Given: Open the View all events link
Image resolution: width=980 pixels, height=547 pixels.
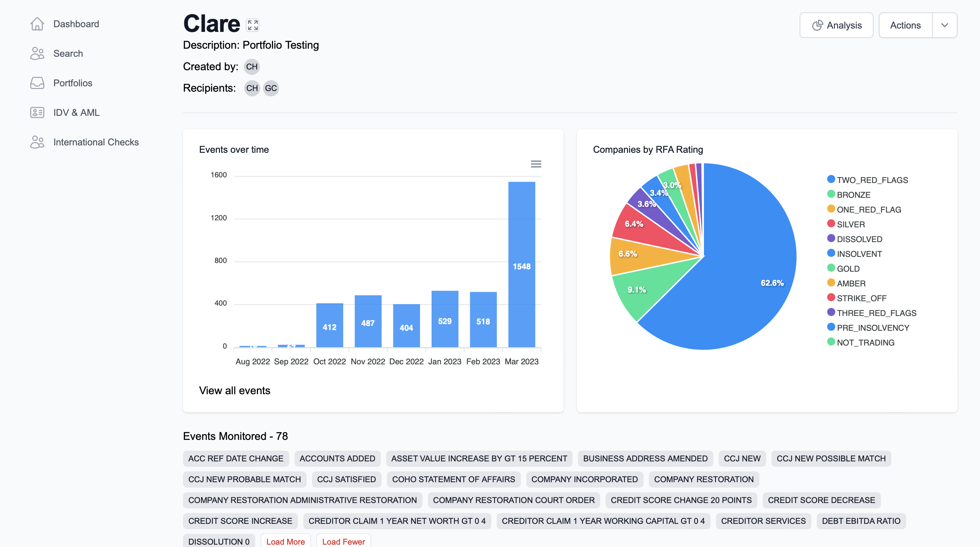Looking at the screenshot, I should coord(234,391).
